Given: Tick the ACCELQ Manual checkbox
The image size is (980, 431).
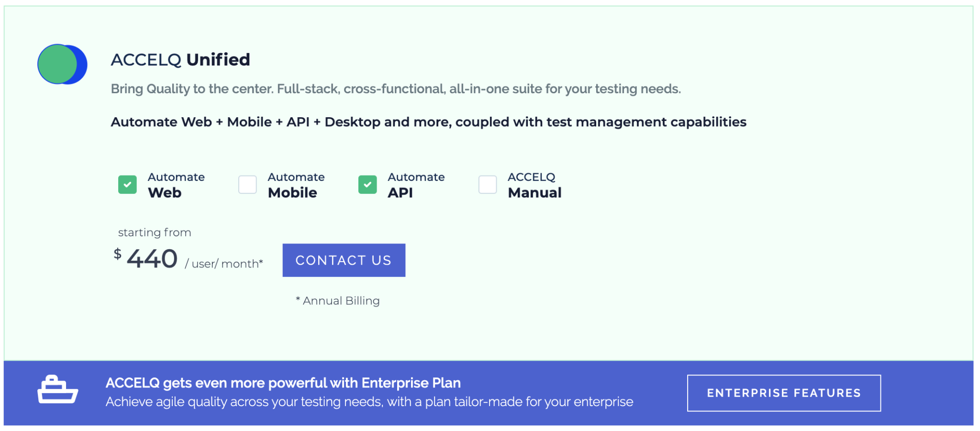Looking at the screenshot, I should 488,185.
